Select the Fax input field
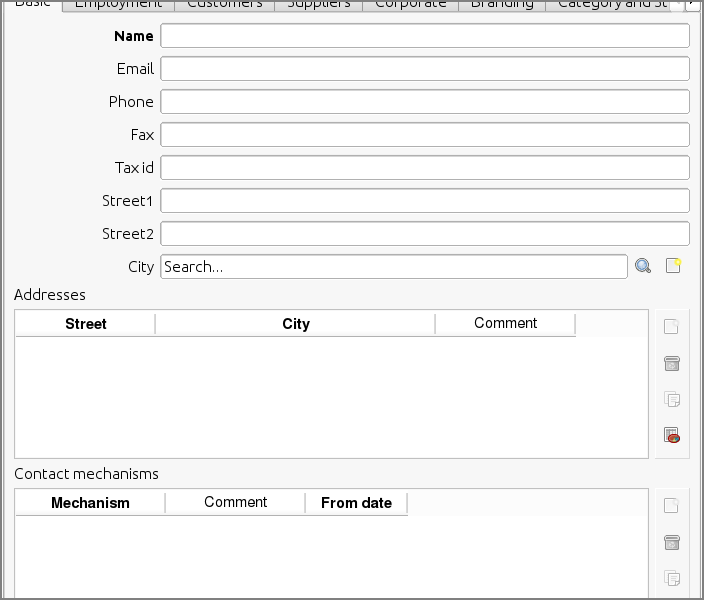This screenshot has width=704, height=600. [425, 134]
